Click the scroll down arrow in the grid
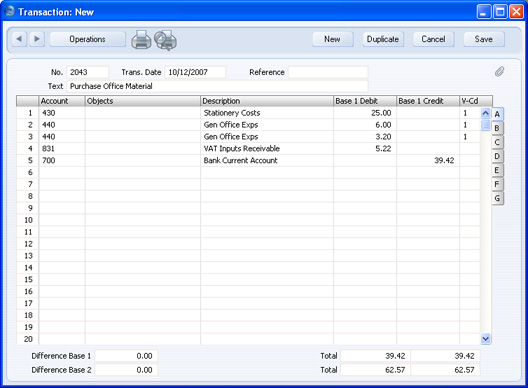The width and height of the screenshot is (528, 388). [485, 338]
